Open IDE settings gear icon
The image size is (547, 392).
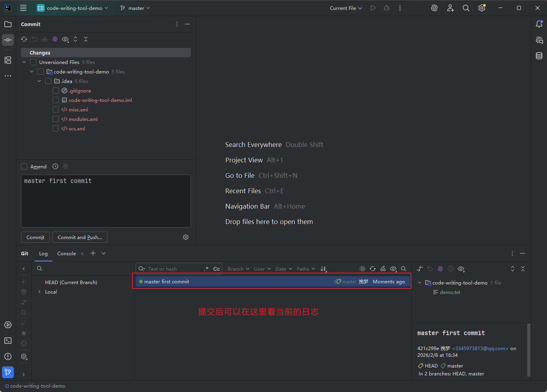coord(482,8)
